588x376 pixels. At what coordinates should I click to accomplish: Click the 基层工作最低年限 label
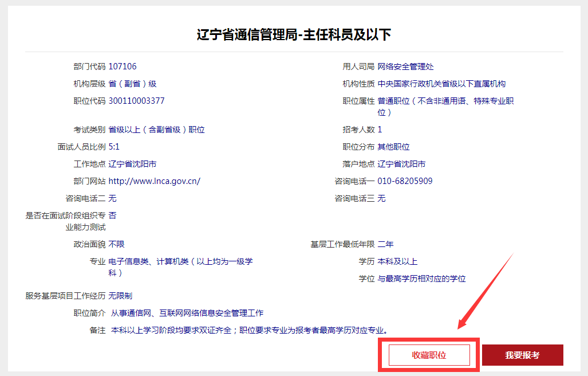tap(342, 244)
